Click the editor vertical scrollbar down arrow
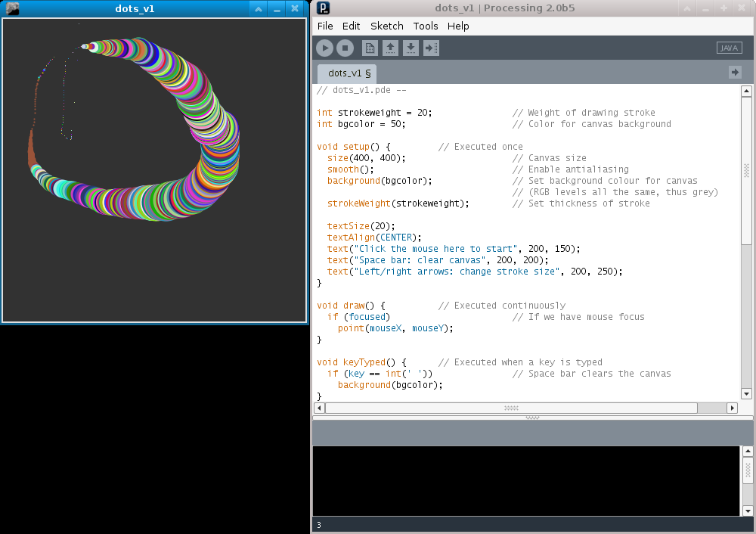The width and height of the screenshot is (756, 534). coord(746,393)
